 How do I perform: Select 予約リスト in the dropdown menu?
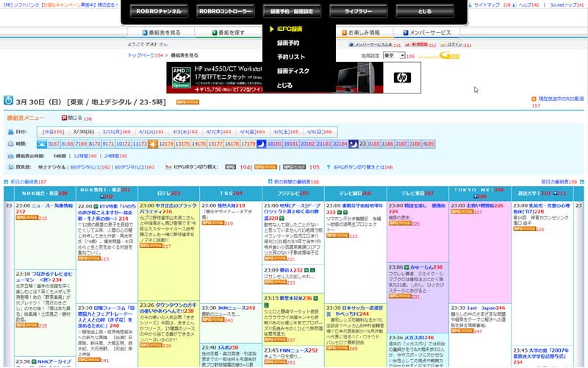(x=291, y=57)
